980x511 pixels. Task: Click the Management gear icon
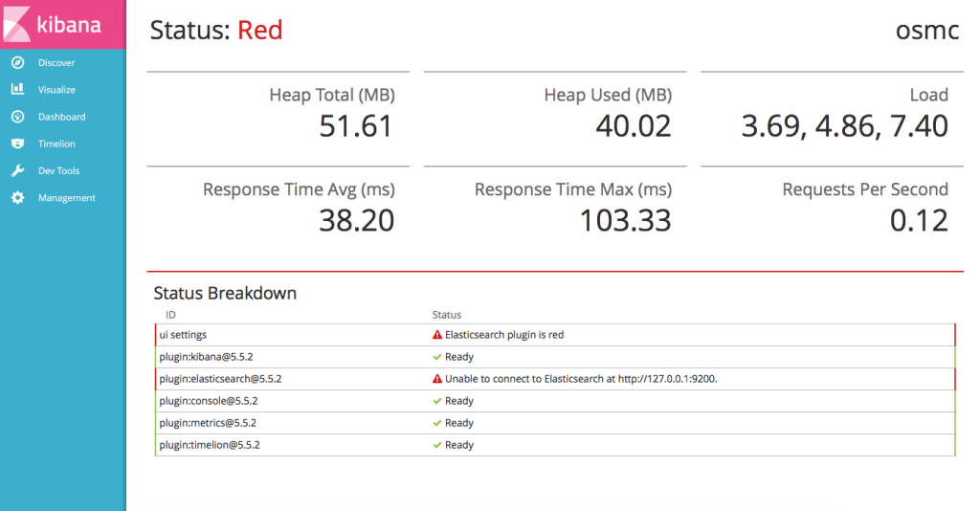[x=17, y=198]
